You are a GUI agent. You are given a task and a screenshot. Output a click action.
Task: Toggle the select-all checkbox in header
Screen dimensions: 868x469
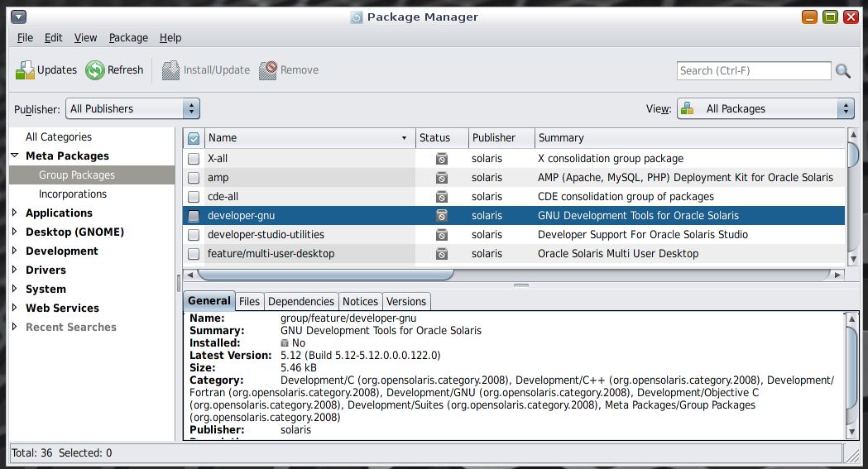pos(194,138)
